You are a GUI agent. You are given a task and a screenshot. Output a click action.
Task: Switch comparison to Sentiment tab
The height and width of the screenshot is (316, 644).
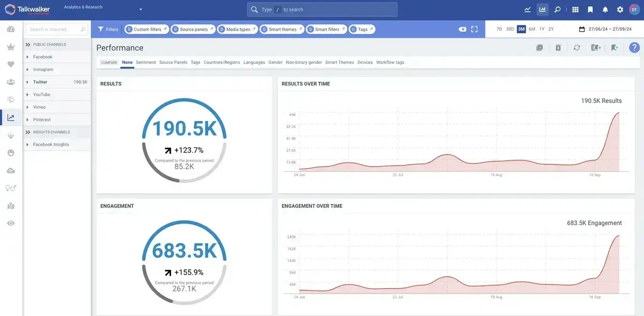coord(146,62)
